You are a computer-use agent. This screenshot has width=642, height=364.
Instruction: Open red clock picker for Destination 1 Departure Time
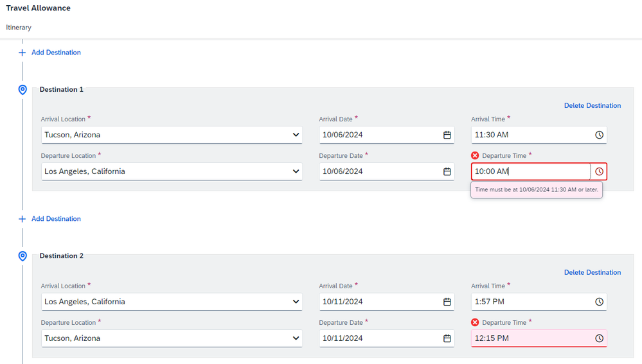[x=599, y=172]
